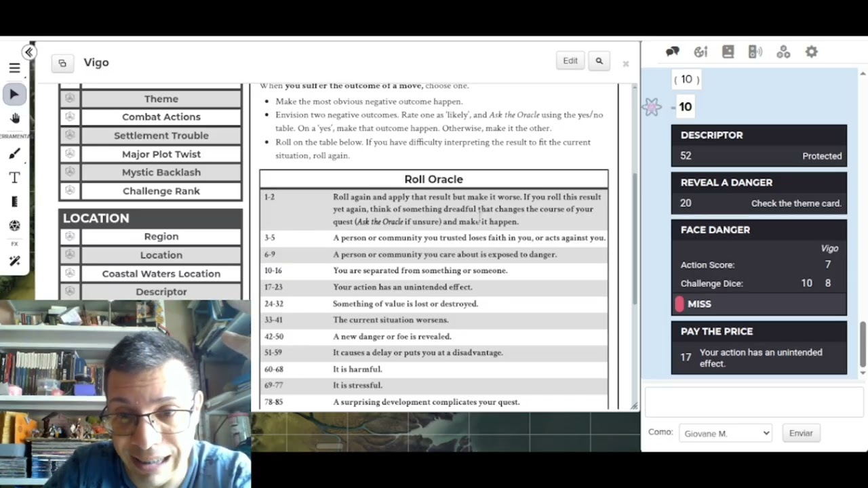Roll the Settlement Trouble oracle
868x488 pixels.
[x=161, y=136]
